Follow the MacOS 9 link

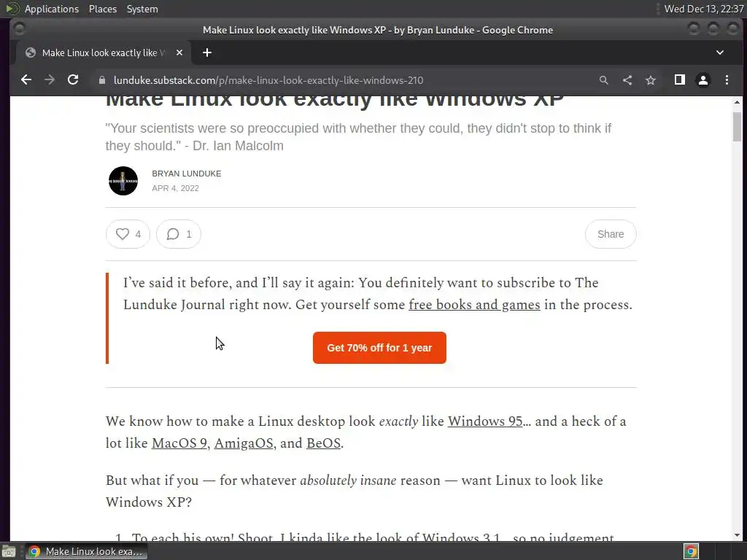[x=179, y=443]
